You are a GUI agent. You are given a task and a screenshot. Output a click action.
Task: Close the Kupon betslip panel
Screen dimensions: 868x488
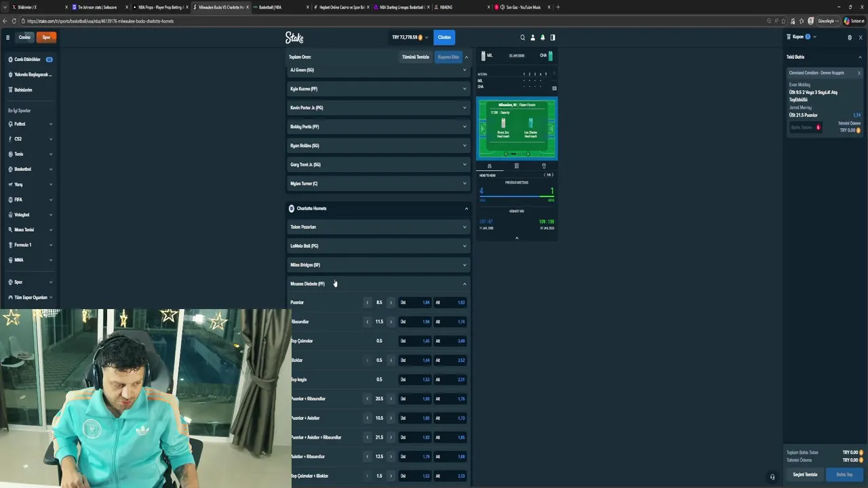point(860,37)
